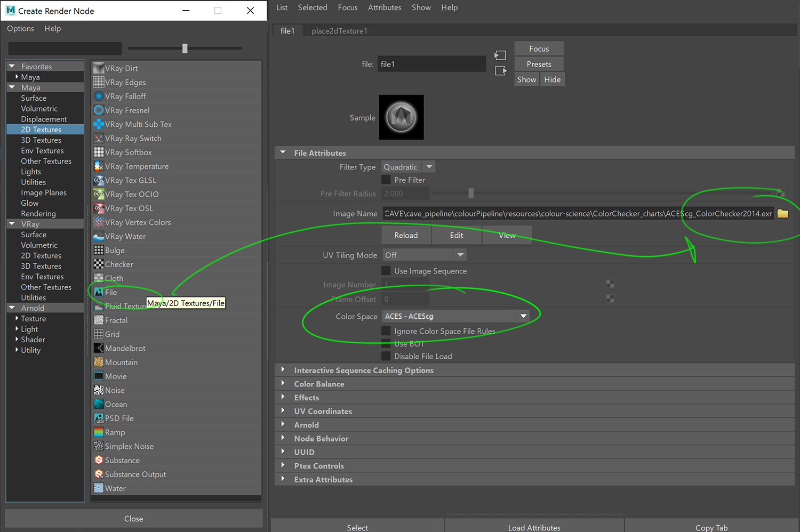Viewport: 800px width, 532px height.
Task: Choose the PSD File icon
Action: [x=99, y=418]
